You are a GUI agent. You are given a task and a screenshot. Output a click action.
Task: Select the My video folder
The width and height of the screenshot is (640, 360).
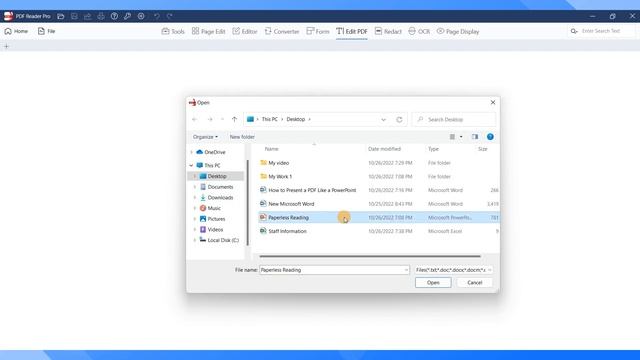(278, 163)
